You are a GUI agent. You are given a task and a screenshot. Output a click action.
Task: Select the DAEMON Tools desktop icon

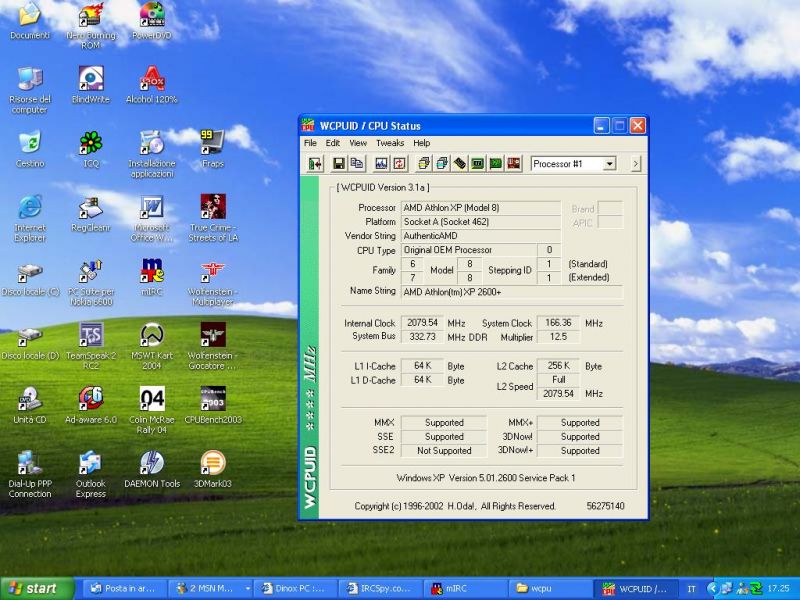(x=152, y=470)
